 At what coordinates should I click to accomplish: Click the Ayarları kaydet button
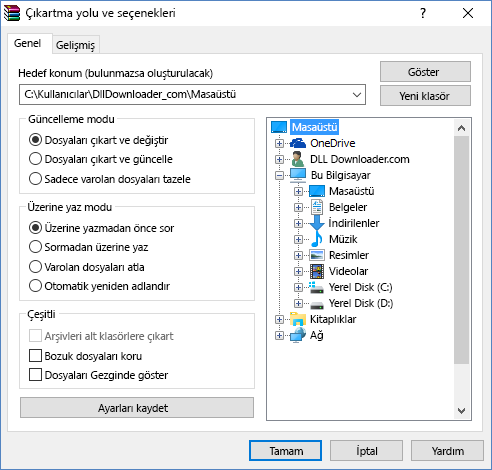click(x=137, y=408)
